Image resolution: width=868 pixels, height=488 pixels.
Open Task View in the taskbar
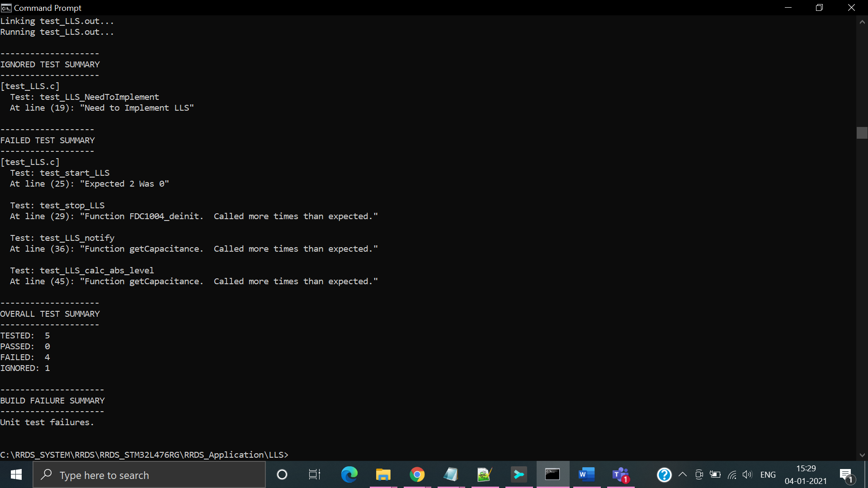point(314,474)
